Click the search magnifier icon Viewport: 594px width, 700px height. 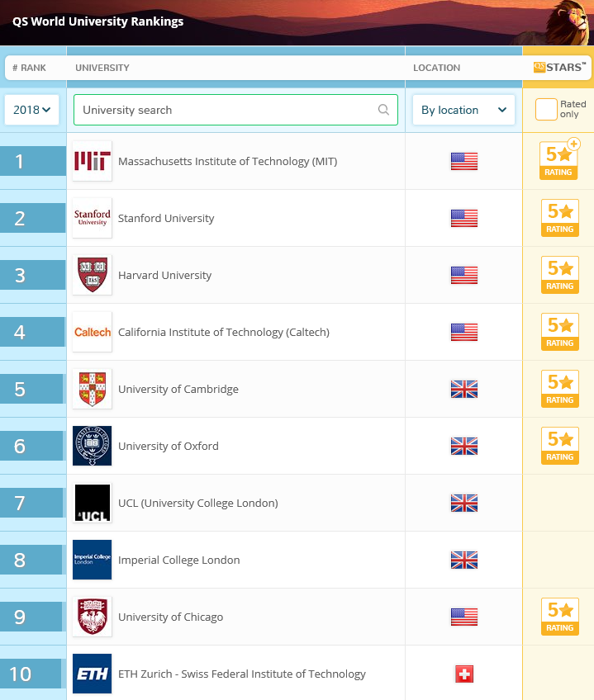(x=383, y=110)
